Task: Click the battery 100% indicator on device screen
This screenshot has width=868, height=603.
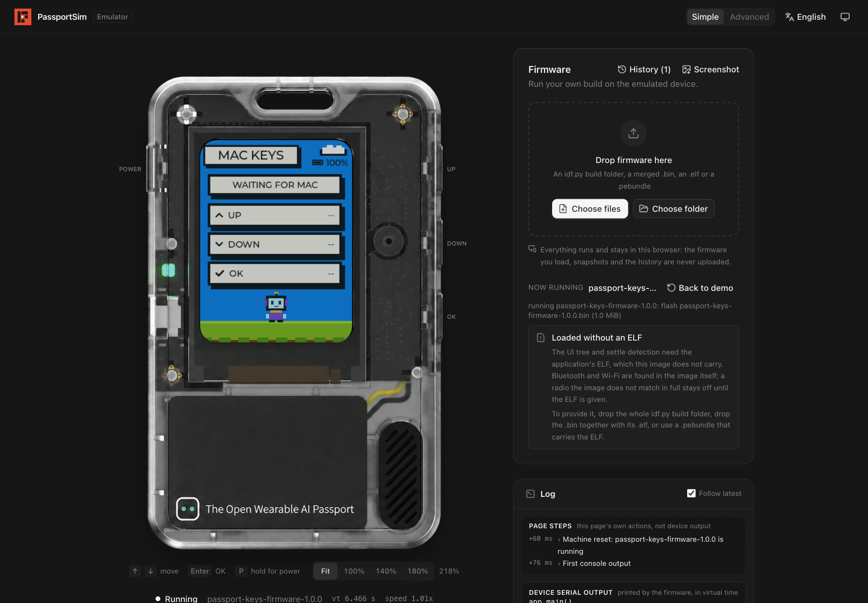Action: [330, 163]
